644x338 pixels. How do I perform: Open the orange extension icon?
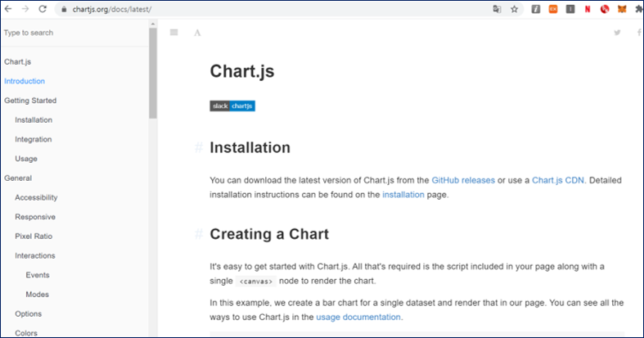point(553,9)
